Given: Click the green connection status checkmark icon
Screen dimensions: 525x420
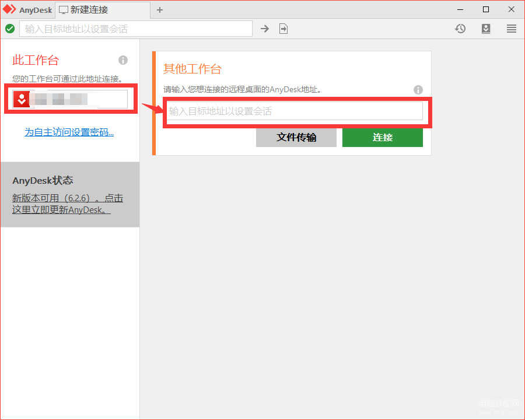Looking at the screenshot, I should pos(10,29).
